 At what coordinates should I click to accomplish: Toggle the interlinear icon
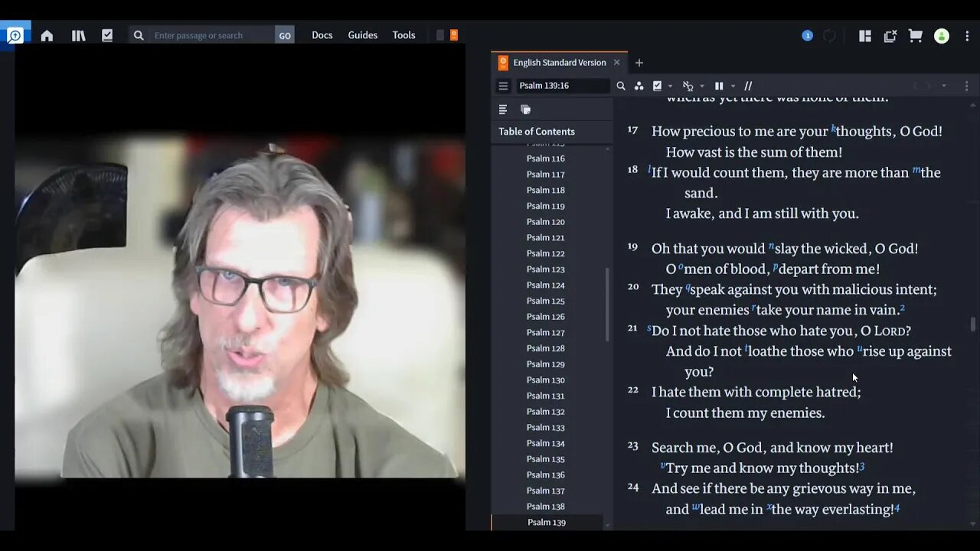(x=688, y=86)
